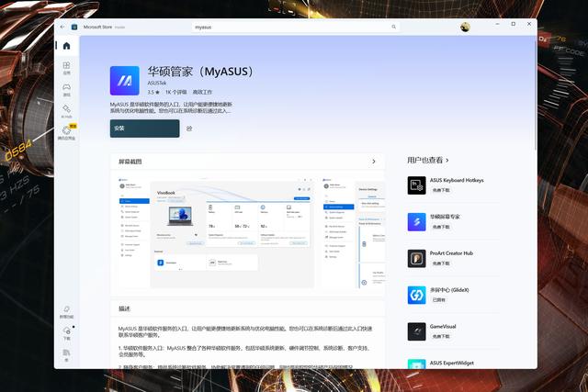Screen dimensions: 588x392
Task: Click the 华硕管家（MyASUS）app title
Action: 200,72
